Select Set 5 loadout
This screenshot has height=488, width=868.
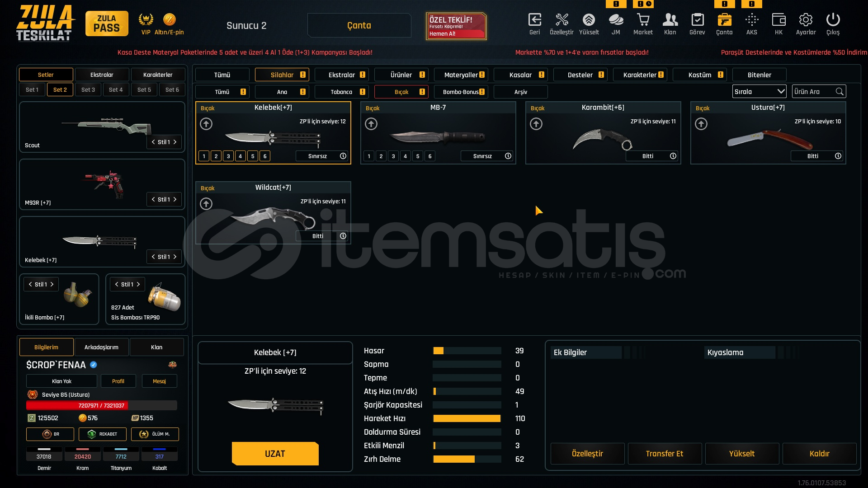pos(144,89)
